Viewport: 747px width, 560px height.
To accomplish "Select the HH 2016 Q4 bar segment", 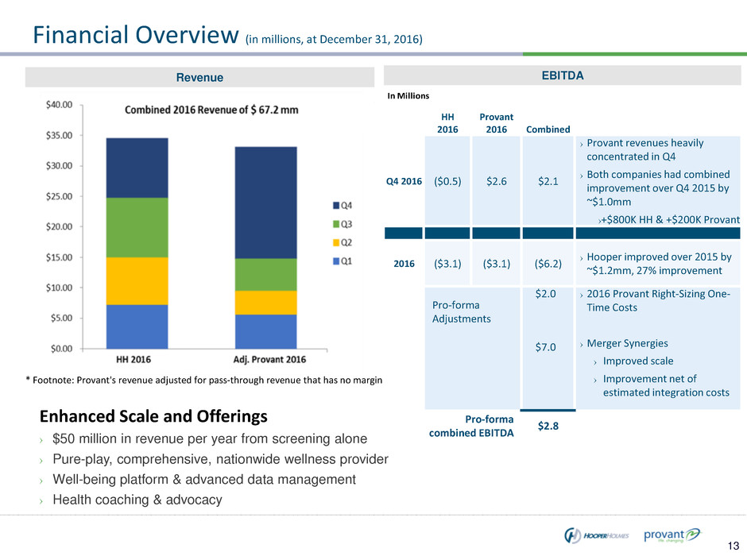I will point(137,168).
